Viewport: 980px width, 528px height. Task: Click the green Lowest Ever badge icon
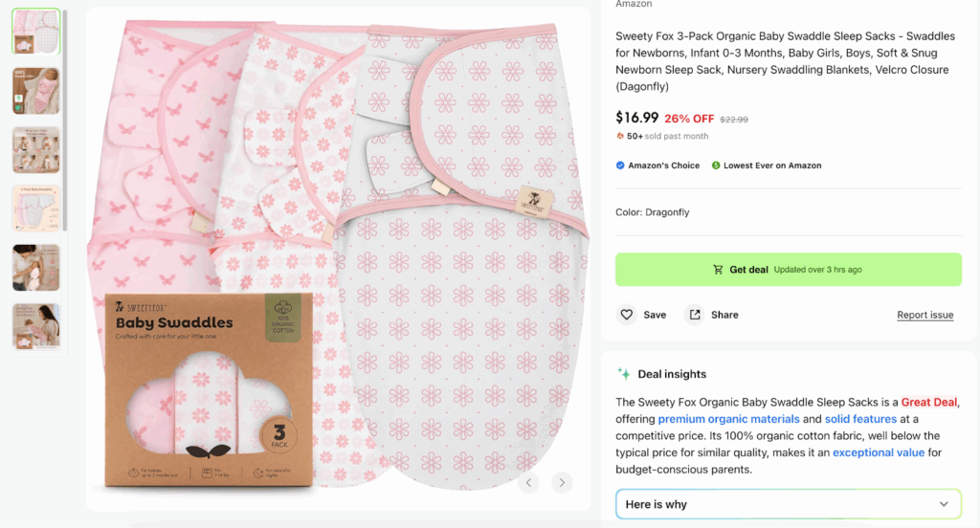(x=716, y=165)
